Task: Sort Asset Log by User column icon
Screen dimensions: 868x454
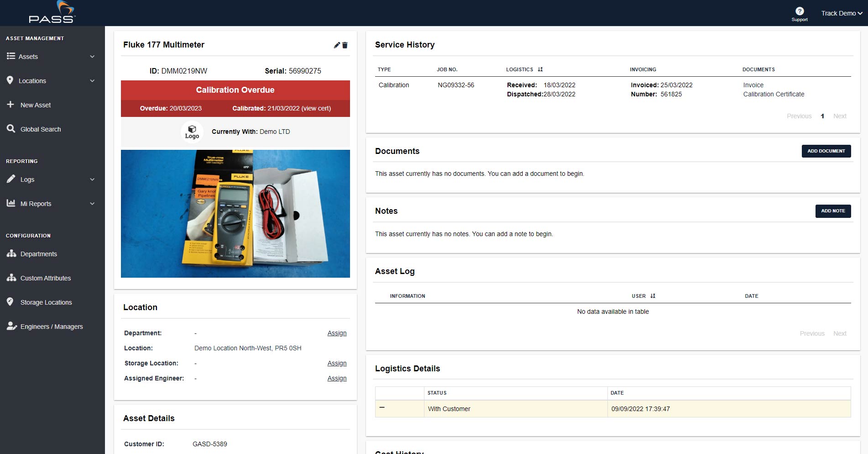Action: pos(653,296)
